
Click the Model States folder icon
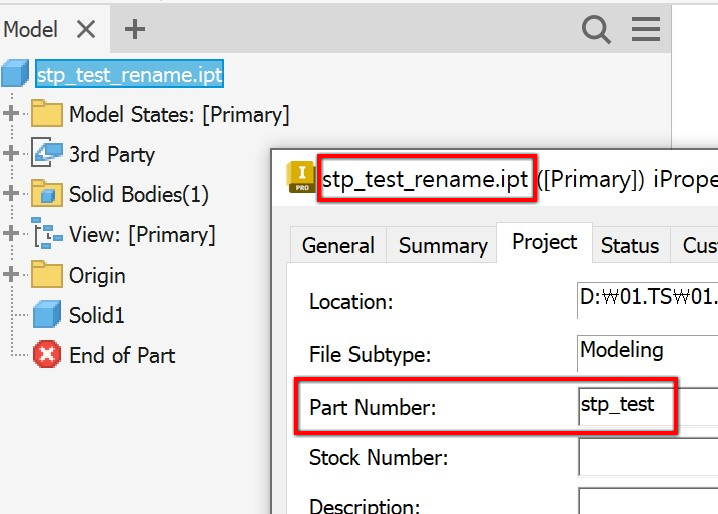click(x=46, y=114)
